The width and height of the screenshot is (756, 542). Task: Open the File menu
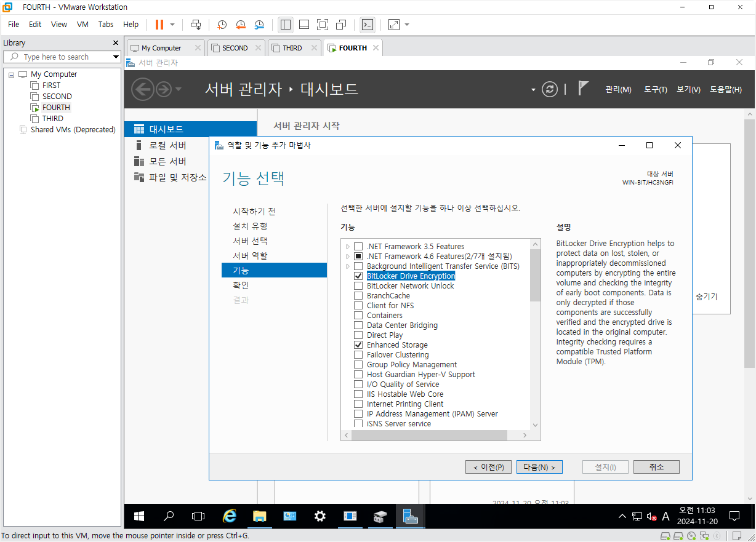pyautogui.click(x=14, y=25)
